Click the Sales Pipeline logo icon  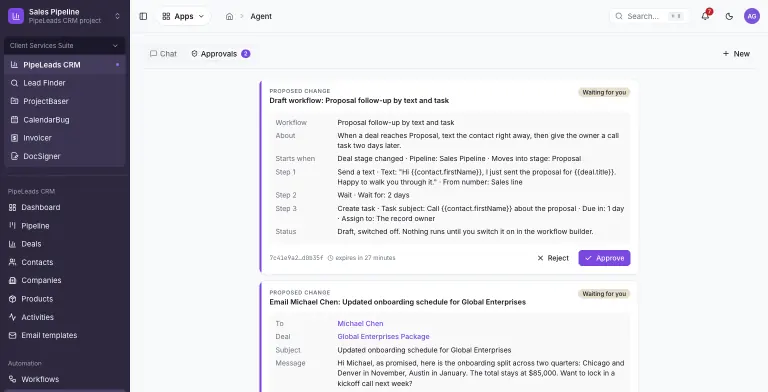click(x=16, y=16)
